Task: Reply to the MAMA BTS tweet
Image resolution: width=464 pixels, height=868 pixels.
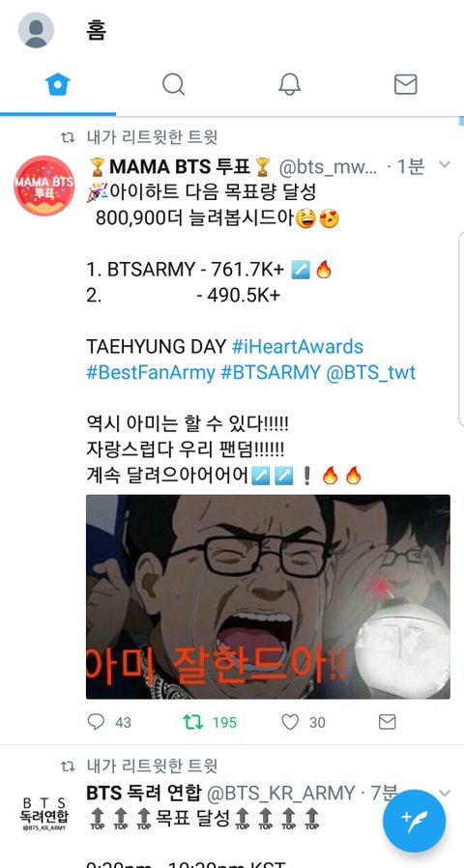Action: [96, 722]
